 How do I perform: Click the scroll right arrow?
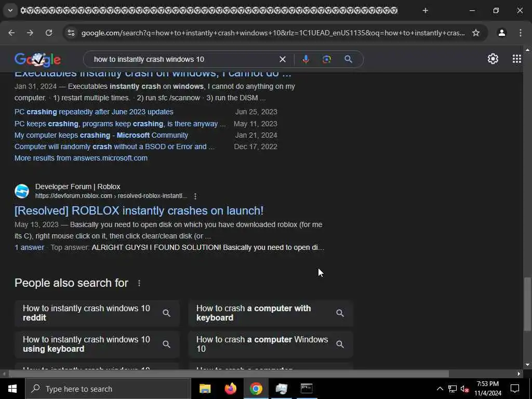(x=519, y=374)
